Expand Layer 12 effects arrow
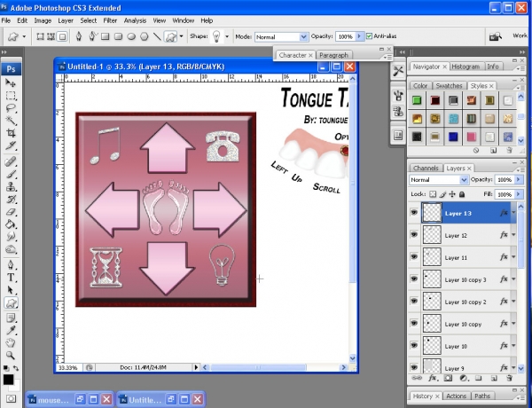 pos(513,235)
